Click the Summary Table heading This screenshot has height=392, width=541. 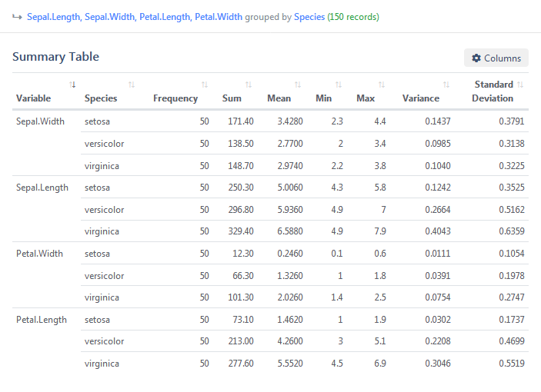(55, 57)
